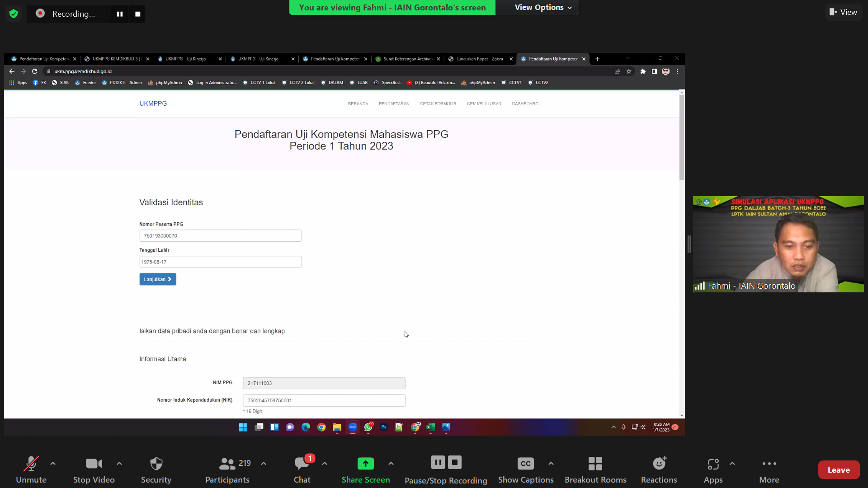The height and width of the screenshot is (488, 868).
Task: Open the More options menu
Action: point(769,464)
